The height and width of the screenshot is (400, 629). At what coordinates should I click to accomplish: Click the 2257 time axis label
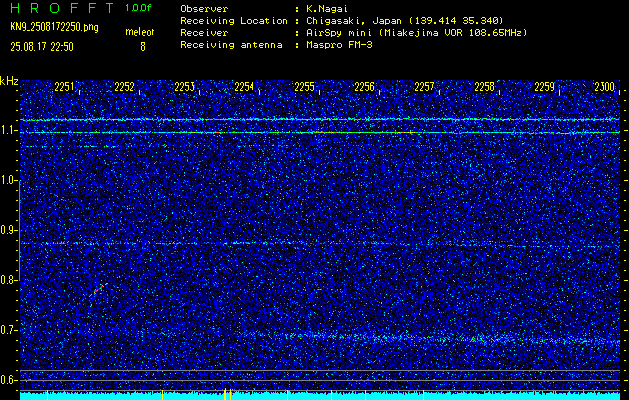424,87
